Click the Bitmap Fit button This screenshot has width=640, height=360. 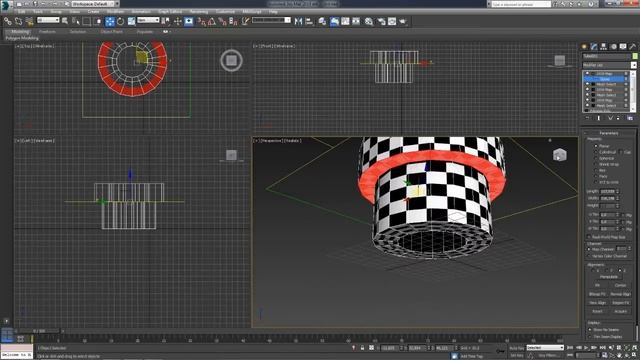tap(597, 294)
